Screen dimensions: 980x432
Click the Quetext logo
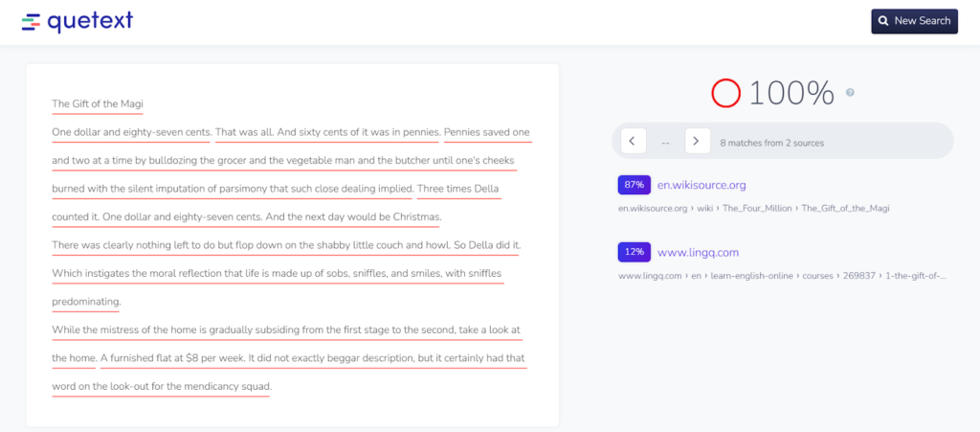[77, 22]
